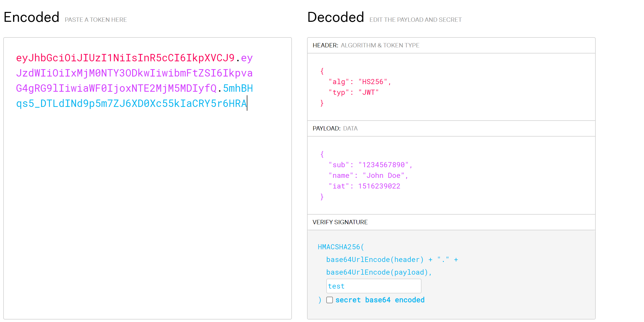Click the purple payload segment of encoded token

click(134, 73)
